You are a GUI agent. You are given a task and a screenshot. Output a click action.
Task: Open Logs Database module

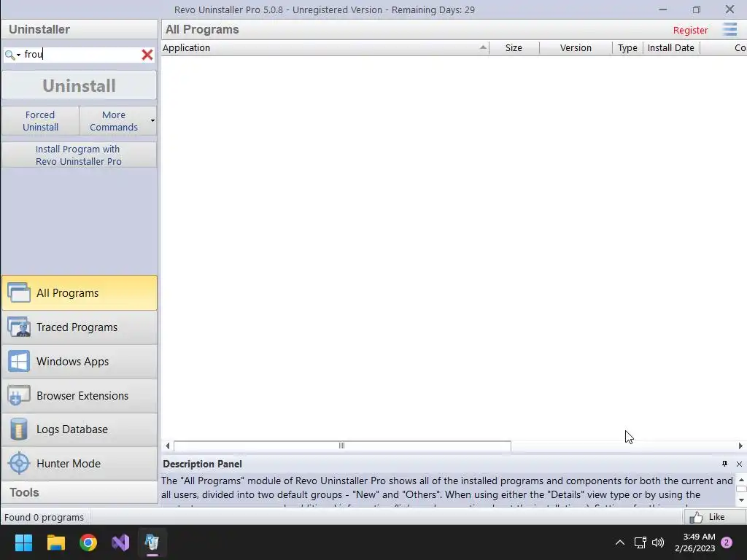click(79, 429)
